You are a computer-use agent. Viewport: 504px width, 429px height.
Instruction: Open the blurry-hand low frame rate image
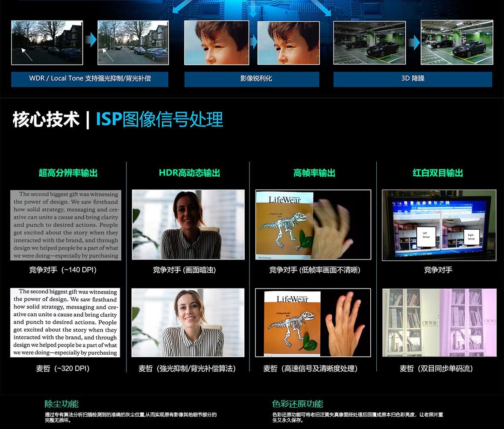313,225
